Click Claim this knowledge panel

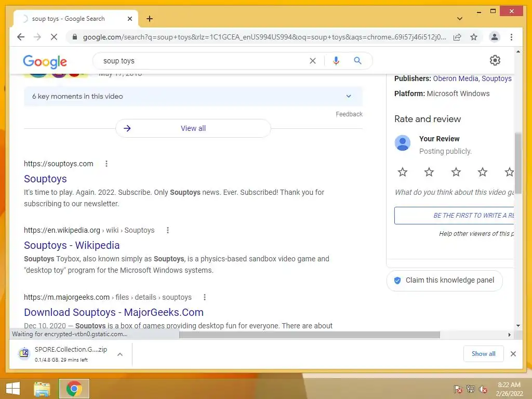click(445, 280)
